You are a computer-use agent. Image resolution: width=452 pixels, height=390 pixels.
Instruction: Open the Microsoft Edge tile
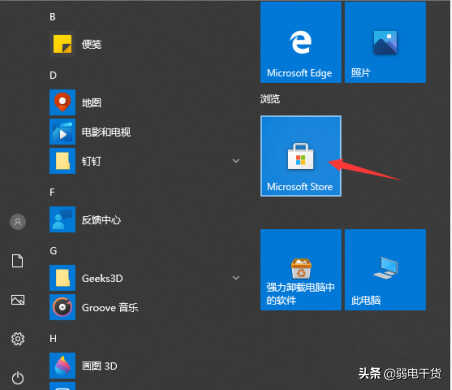301,42
